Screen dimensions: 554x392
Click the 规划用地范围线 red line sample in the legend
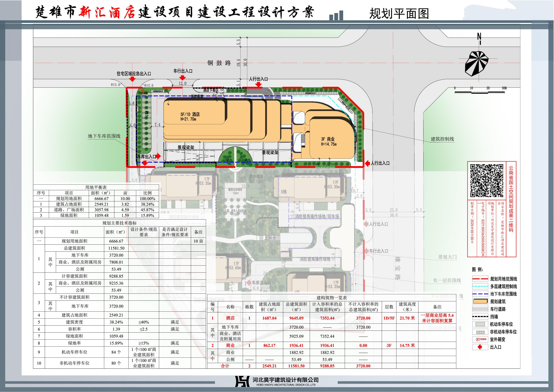pos(480,279)
